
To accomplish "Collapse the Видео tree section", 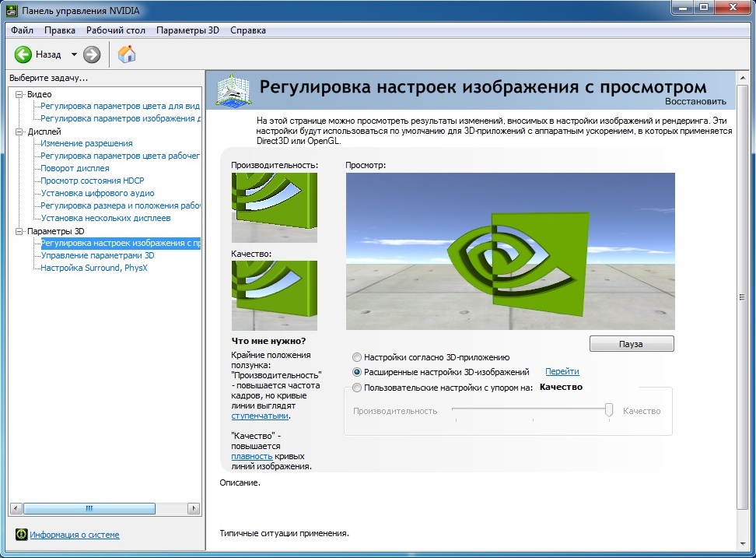I will pos(19,94).
